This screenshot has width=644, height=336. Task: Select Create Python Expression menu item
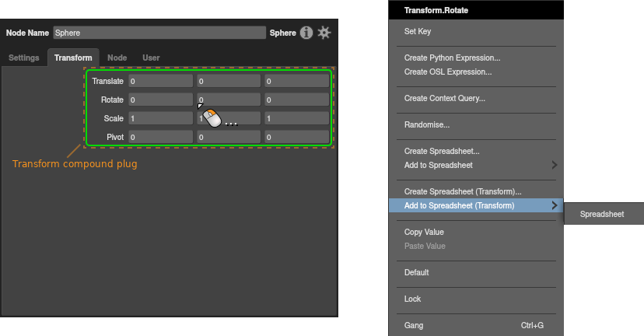coord(452,58)
